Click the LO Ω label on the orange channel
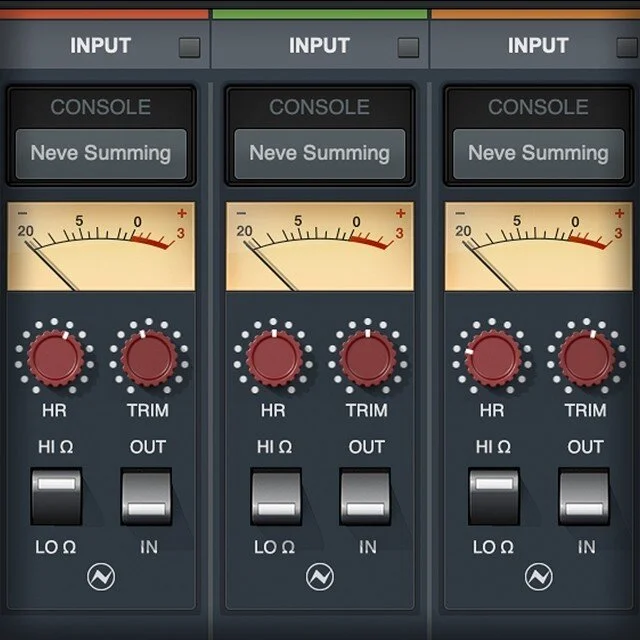Screen dimensions: 640x640 coord(493,547)
